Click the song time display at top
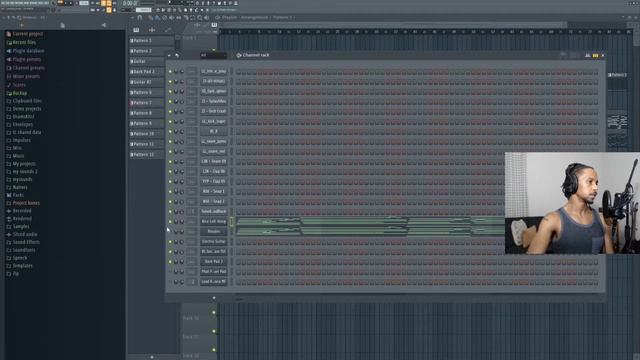Image resolution: width=640 pixels, height=360 pixels. (x=130, y=3)
